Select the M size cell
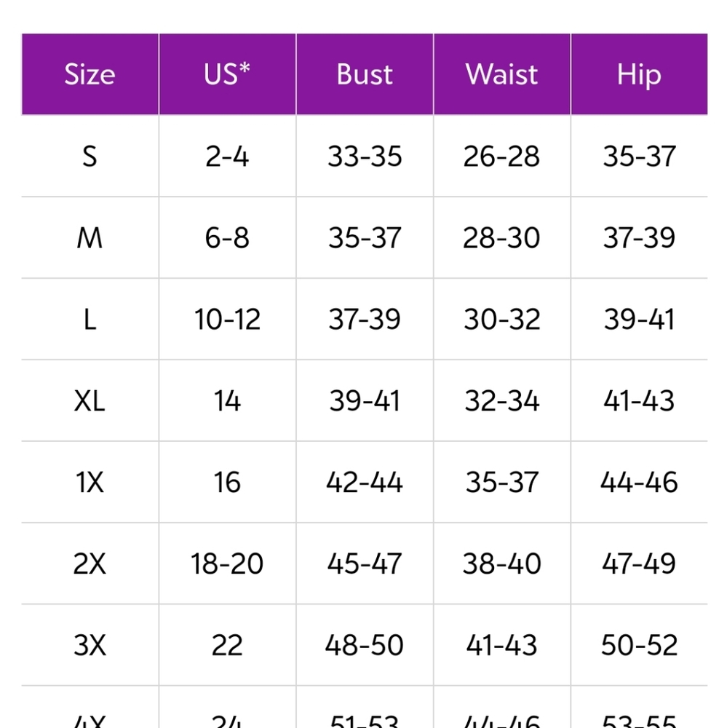This screenshot has width=727, height=728. pyautogui.click(x=90, y=238)
